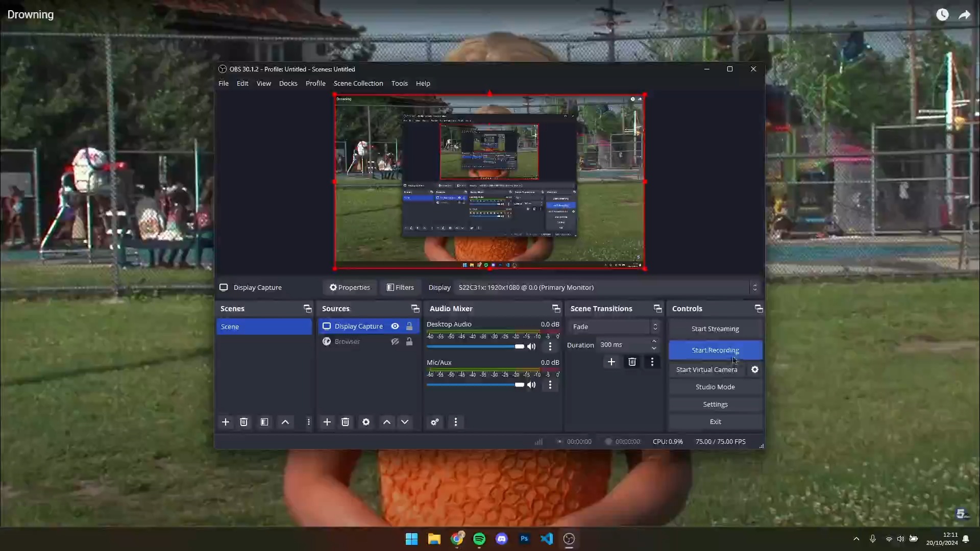Expand the Display monitor selection dropdown

coord(754,287)
